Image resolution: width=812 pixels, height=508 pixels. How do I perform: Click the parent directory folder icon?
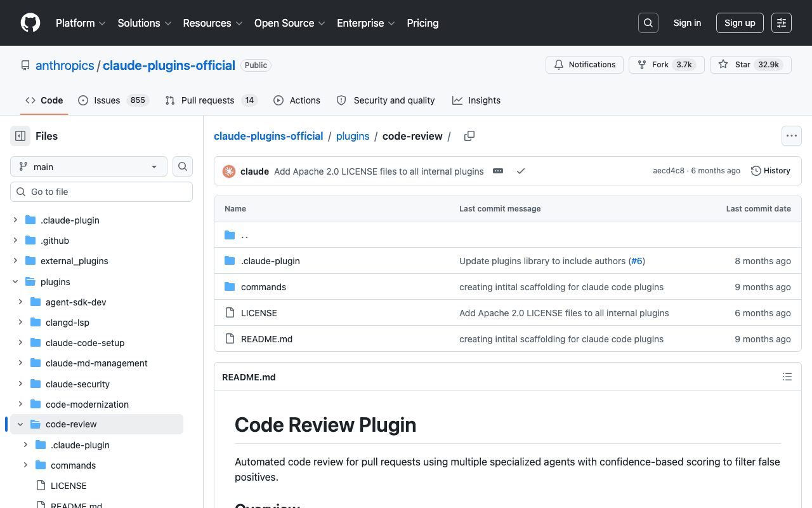(230, 235)
